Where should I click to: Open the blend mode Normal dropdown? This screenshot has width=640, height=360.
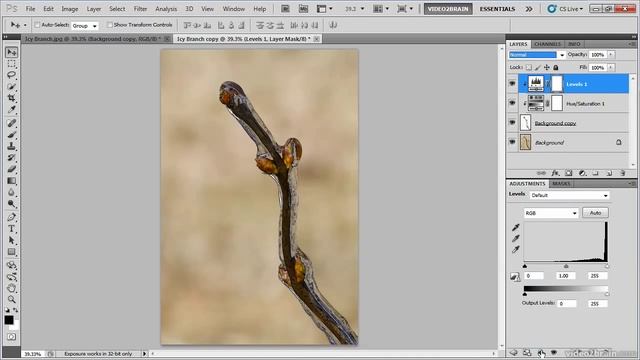click(536, 55)
